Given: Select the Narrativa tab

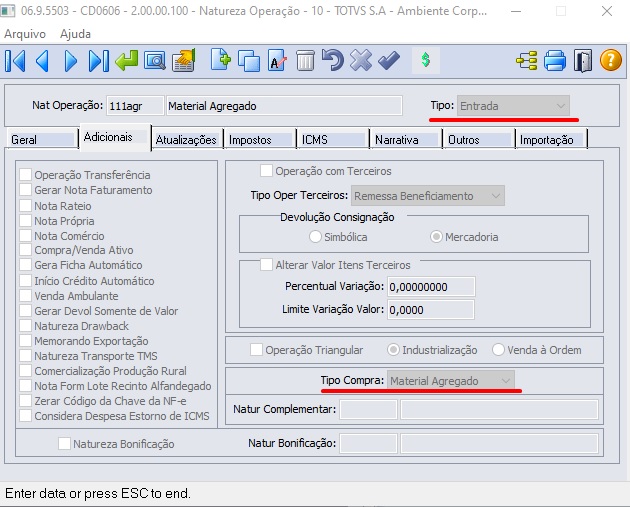Looking at the screenshot, I should click(406, 139).
